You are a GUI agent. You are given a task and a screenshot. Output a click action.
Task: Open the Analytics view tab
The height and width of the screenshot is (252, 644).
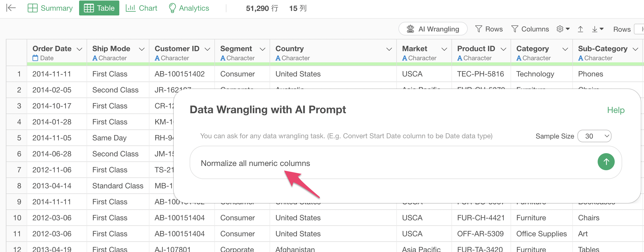[189, 8]
